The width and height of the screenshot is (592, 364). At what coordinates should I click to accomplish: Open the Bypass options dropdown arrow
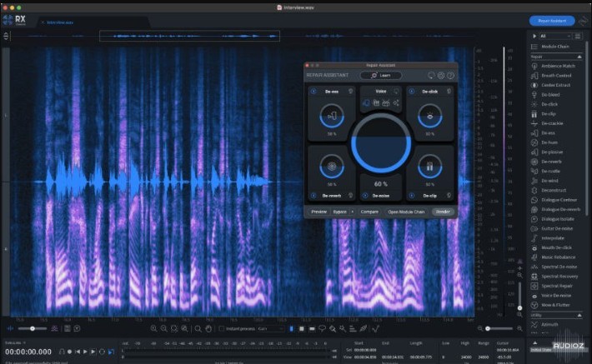pos(353,212)
